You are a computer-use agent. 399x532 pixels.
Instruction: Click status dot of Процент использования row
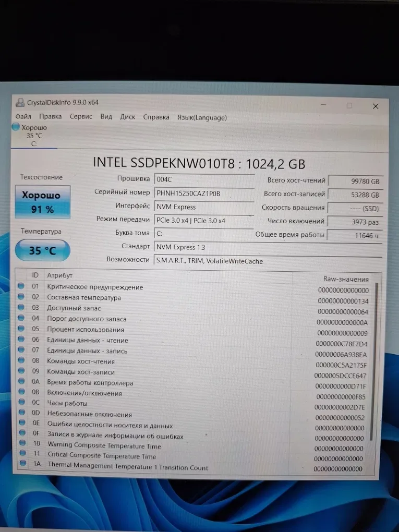(21, 328)
